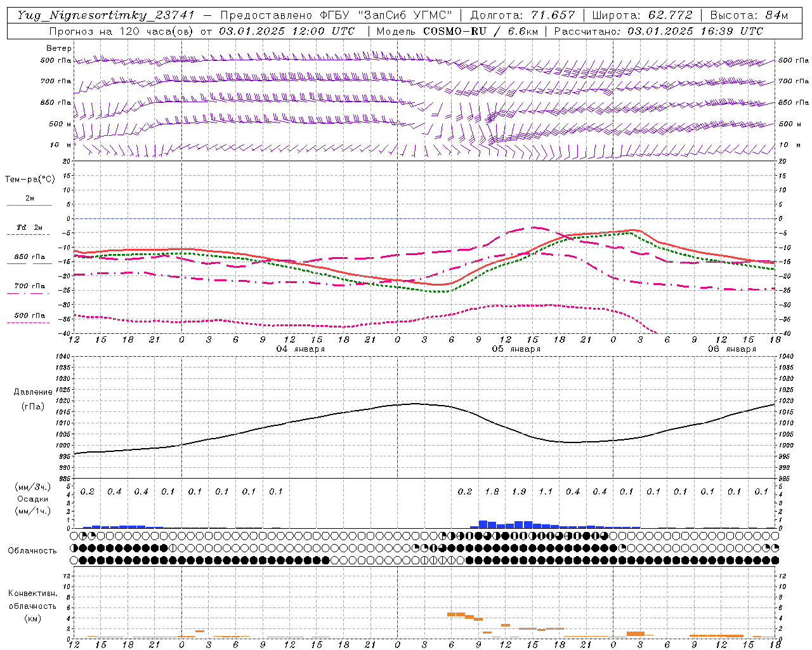Click the (мм/3ч.) unit label
This screenshot has width=812, height=650.
pyautogui.click(x=32, y=487)
